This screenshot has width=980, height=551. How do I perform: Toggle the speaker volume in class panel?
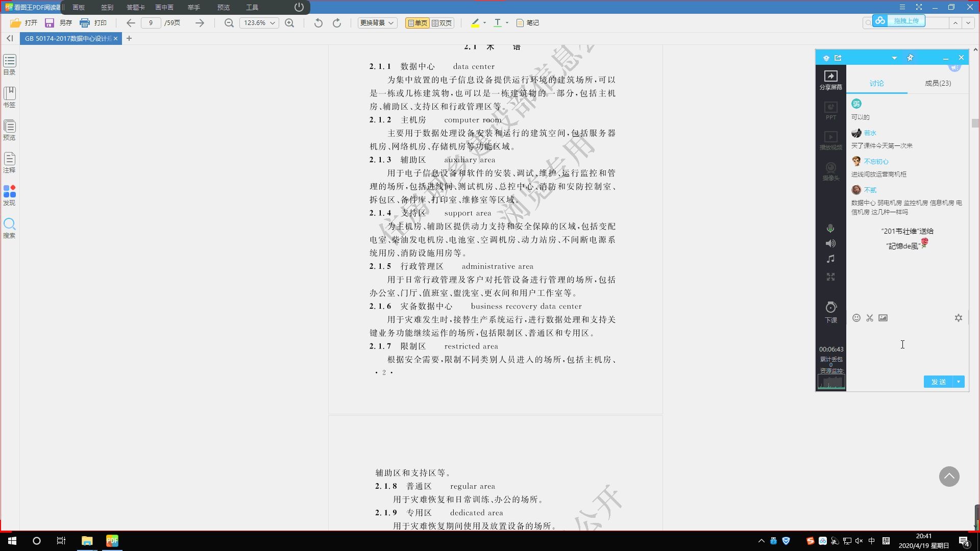coord(831,243)
